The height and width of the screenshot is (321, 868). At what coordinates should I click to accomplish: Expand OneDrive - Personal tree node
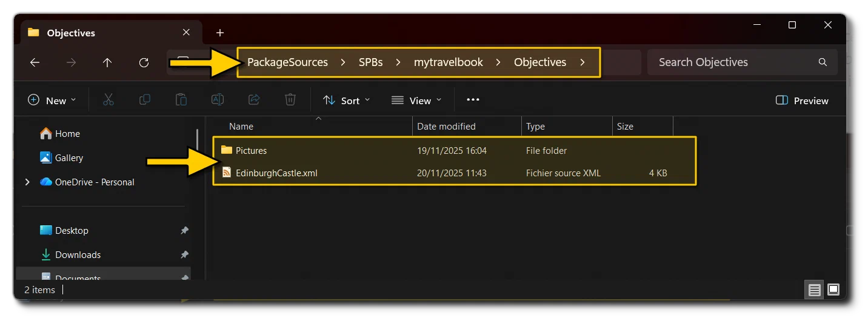27,182
